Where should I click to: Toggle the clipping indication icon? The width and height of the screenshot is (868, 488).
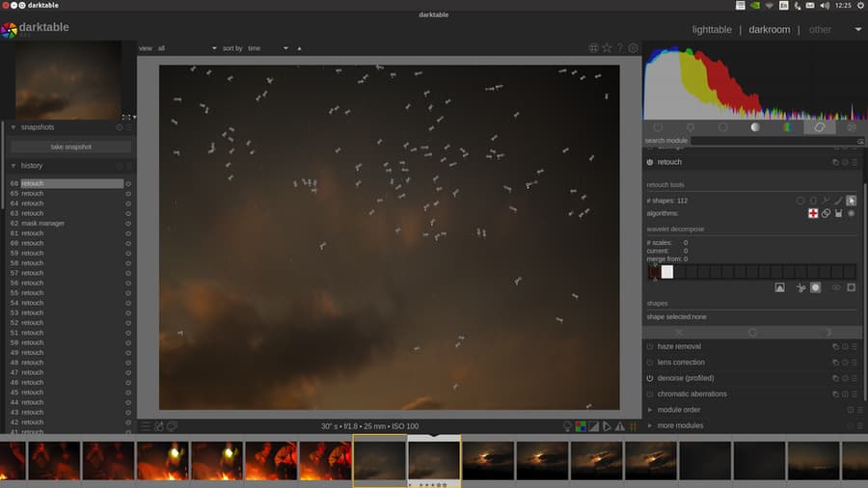click(593, 426)
